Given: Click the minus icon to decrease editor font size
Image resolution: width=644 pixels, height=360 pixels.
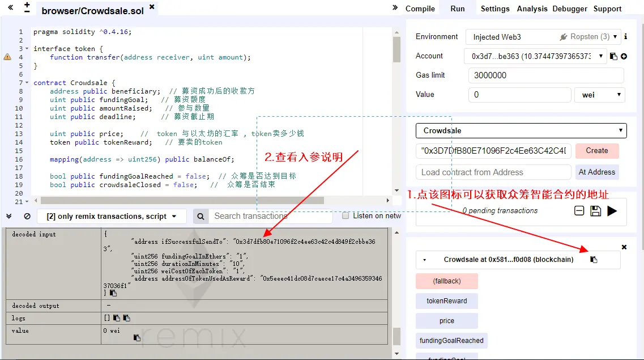Looking at the screenshot, I should pos(27,11).
